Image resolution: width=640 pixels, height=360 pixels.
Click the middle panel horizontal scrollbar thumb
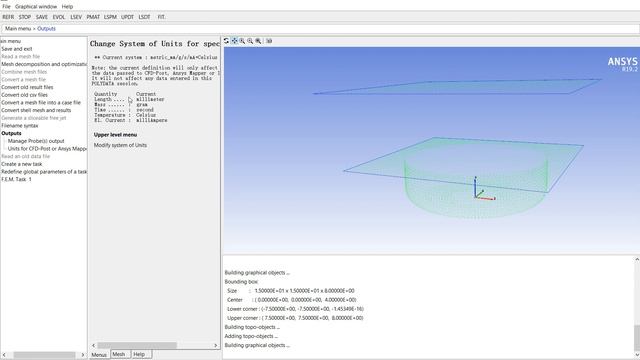[x=137, y=345]
